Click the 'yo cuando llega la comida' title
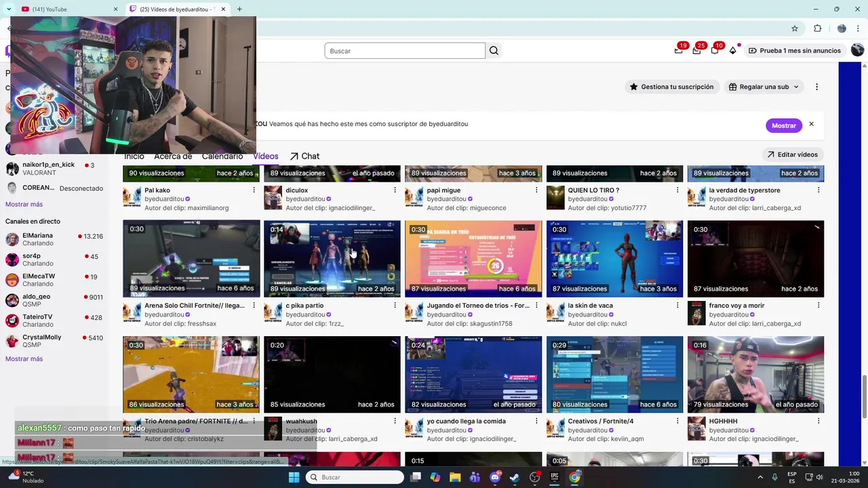This screenshot has width=868, height=488. point(467,421)
